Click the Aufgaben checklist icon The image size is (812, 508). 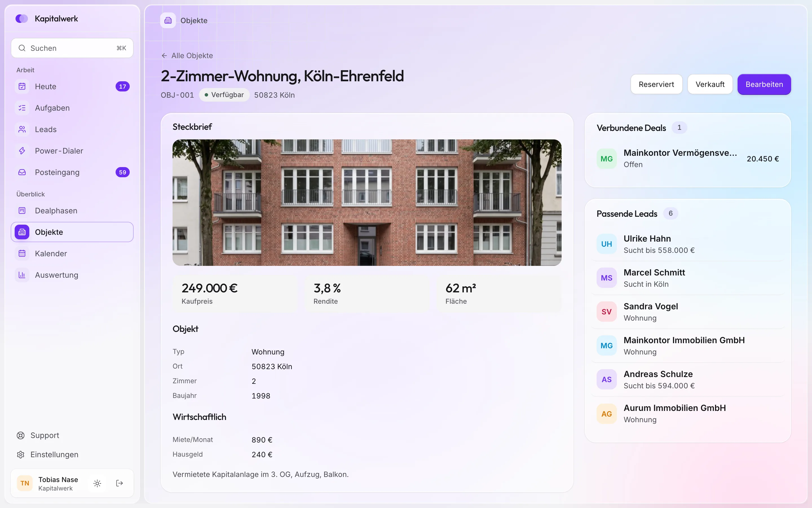(22, 108)
